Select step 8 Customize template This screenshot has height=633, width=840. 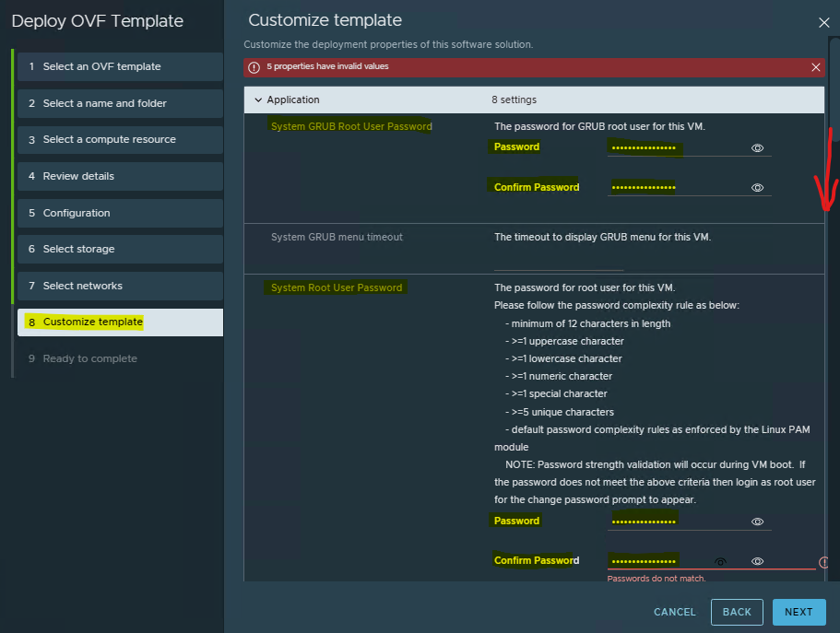coord(120,322)
